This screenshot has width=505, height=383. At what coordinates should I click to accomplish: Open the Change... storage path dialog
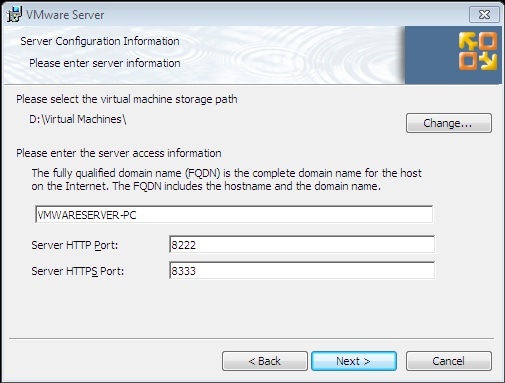click(449, 123)
